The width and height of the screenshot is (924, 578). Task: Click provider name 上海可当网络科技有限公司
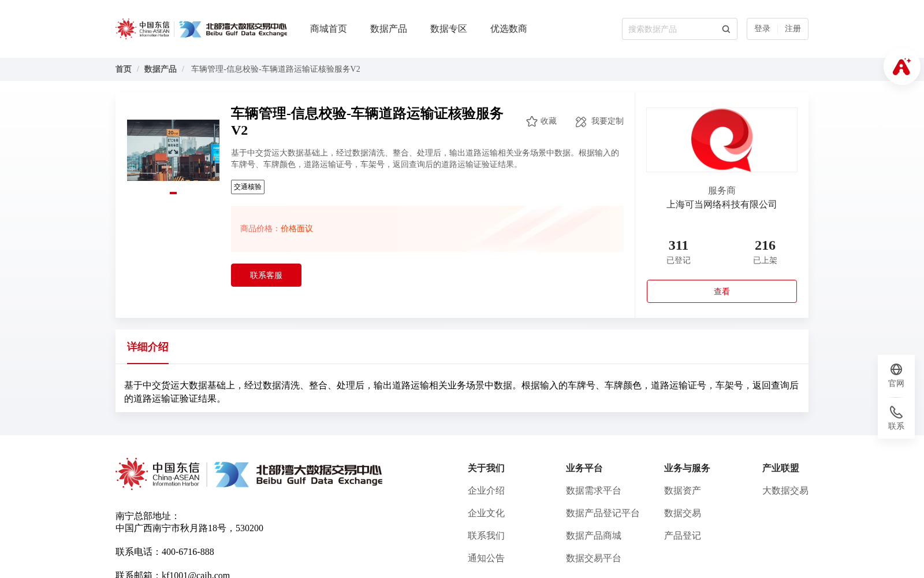pos(722,205)
